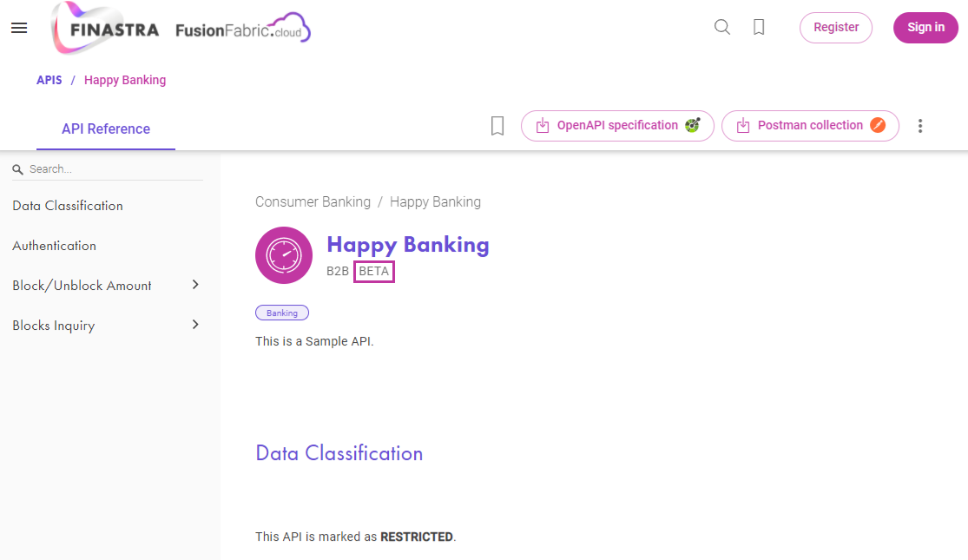
Task: Click the sidebar search magnifier icon
Action: click(x=18, y=169)
